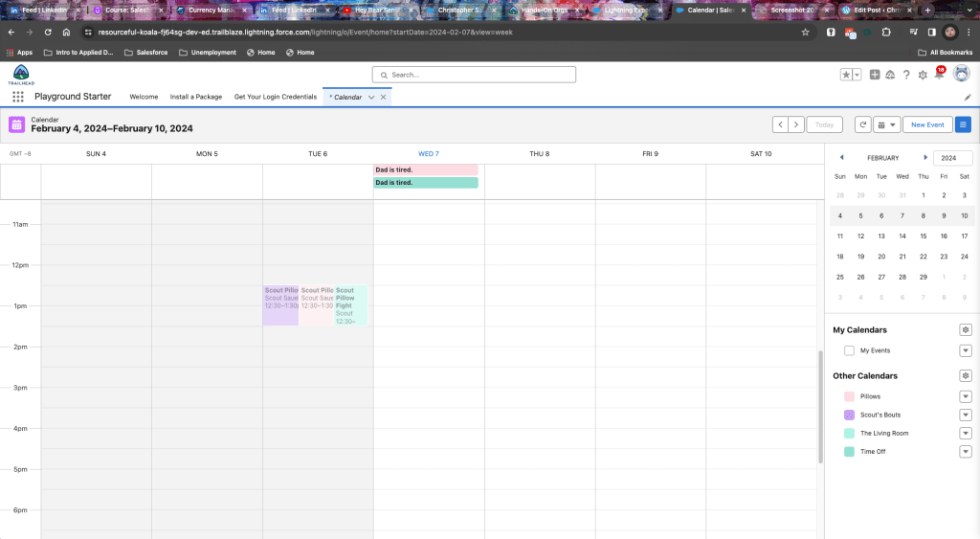Expand the Pillows calendar options dropdown
This screenshot has width=980, height=539.
point(965,396)
